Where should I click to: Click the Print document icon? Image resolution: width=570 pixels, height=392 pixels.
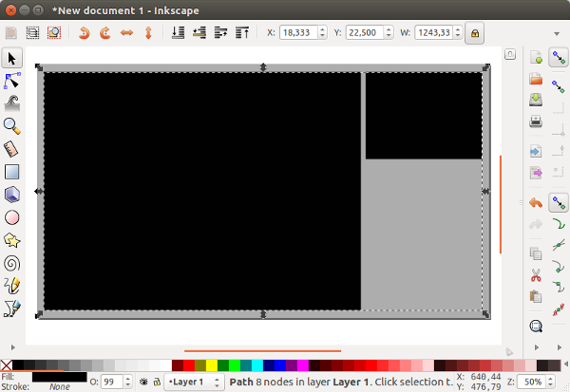click(535, 121)
